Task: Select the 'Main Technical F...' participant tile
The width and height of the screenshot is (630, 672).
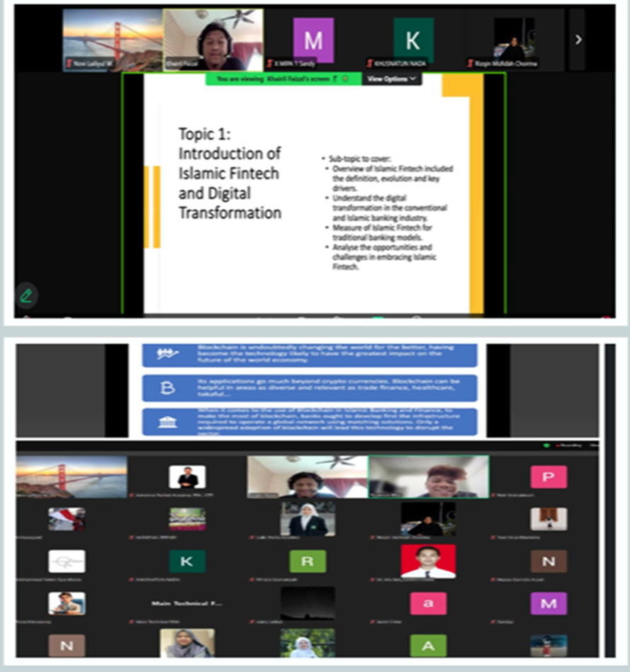Action: [187, 603]
